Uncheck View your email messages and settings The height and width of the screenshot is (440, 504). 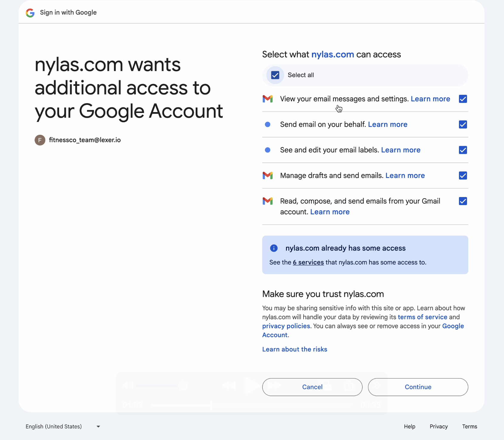coord(463,99)
